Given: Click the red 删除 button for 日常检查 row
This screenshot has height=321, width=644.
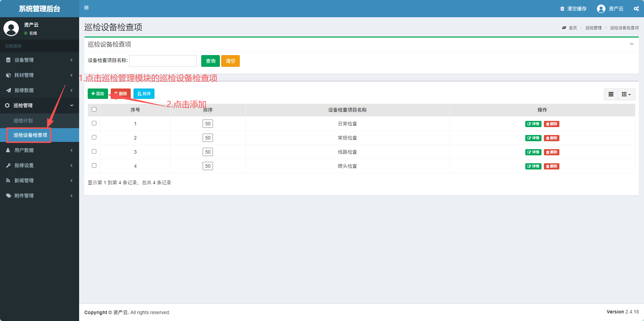Looking at the screenshot, I should point(551,124).
